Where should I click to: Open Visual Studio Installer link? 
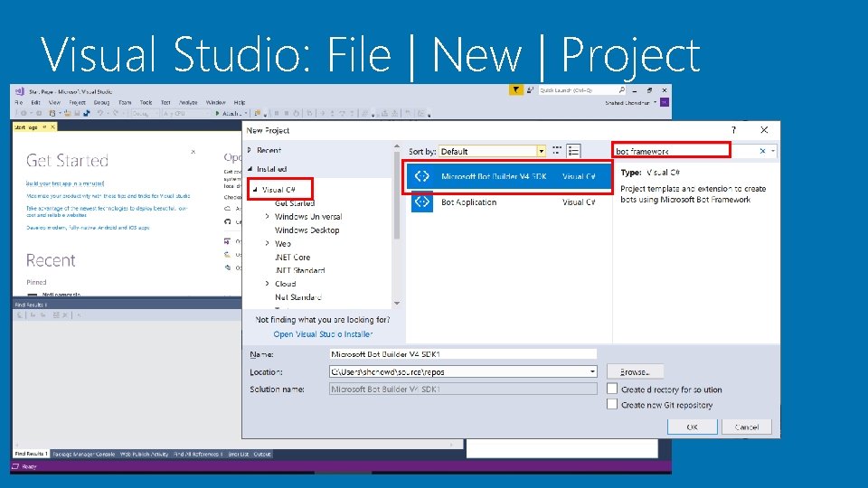(x=323, y=334)
